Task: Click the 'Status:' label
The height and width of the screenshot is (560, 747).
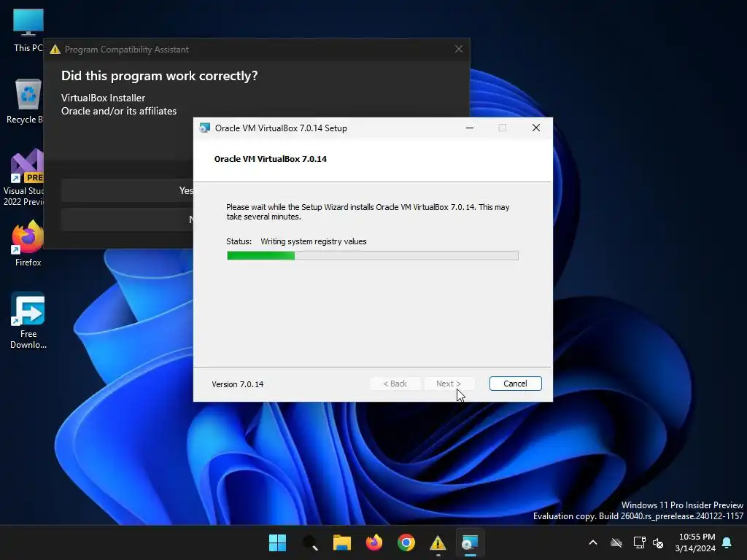Action: (239, 241)
